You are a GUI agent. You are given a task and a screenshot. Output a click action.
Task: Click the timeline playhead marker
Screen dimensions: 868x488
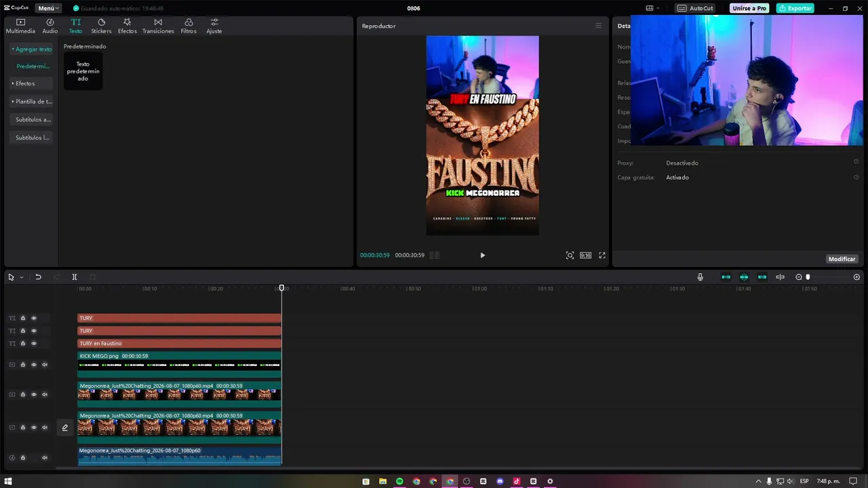tap(282, 288)
